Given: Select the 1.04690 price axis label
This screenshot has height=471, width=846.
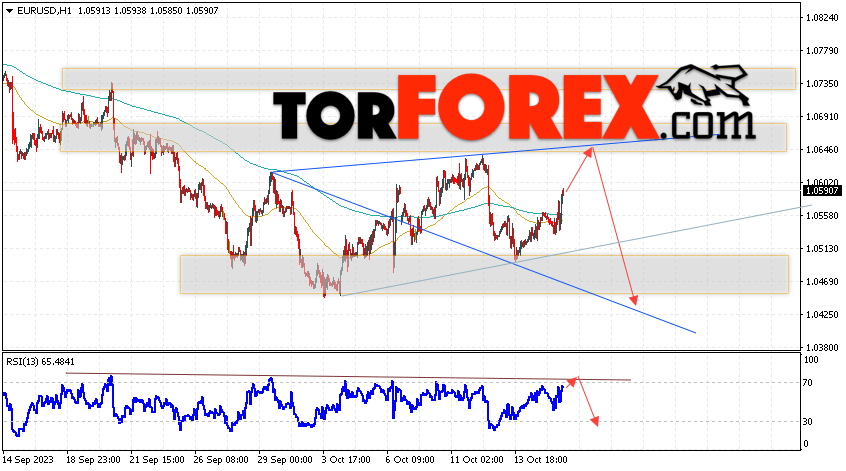Looking at the screenshot, I should tap(822, 281).
